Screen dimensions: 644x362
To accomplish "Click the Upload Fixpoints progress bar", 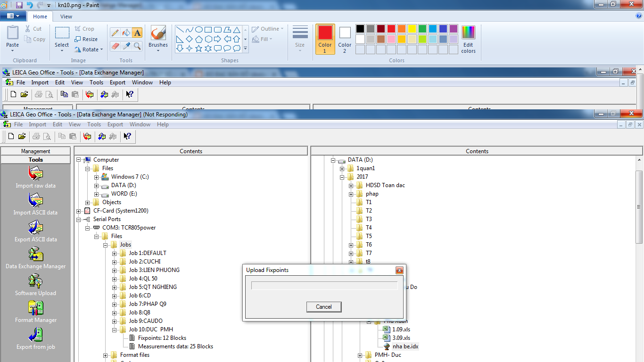I will coord(324,286).
